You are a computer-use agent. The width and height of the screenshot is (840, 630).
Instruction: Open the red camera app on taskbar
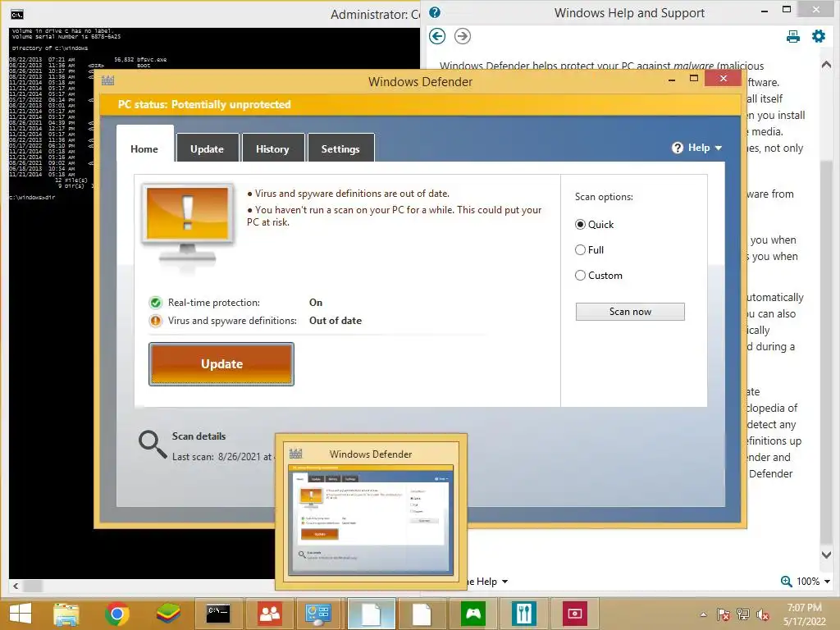[575, 614]
